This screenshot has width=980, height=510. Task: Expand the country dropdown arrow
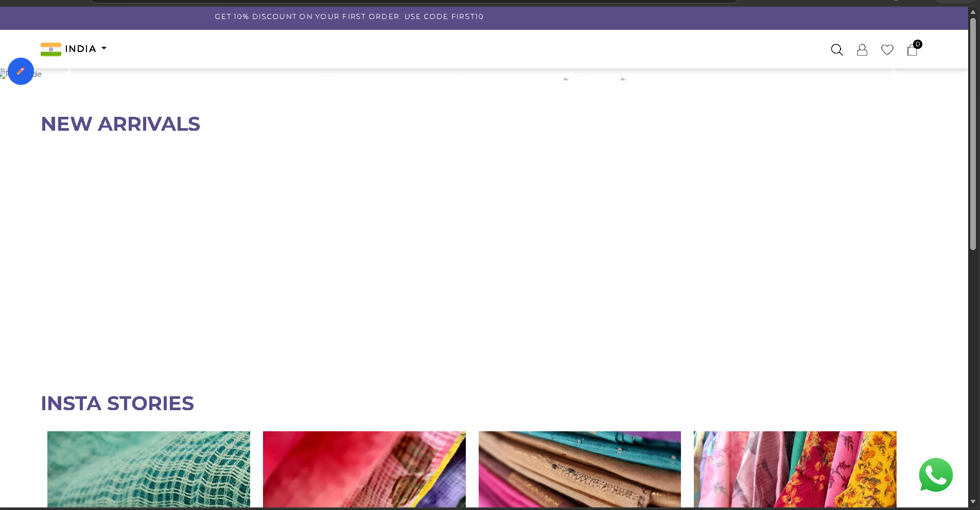pos(104,48)
